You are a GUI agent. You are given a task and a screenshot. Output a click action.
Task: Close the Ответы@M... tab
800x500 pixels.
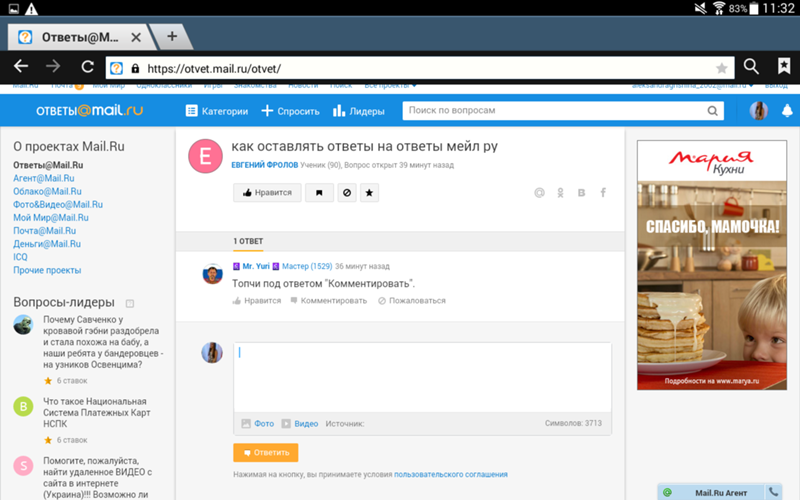point(136,37)
